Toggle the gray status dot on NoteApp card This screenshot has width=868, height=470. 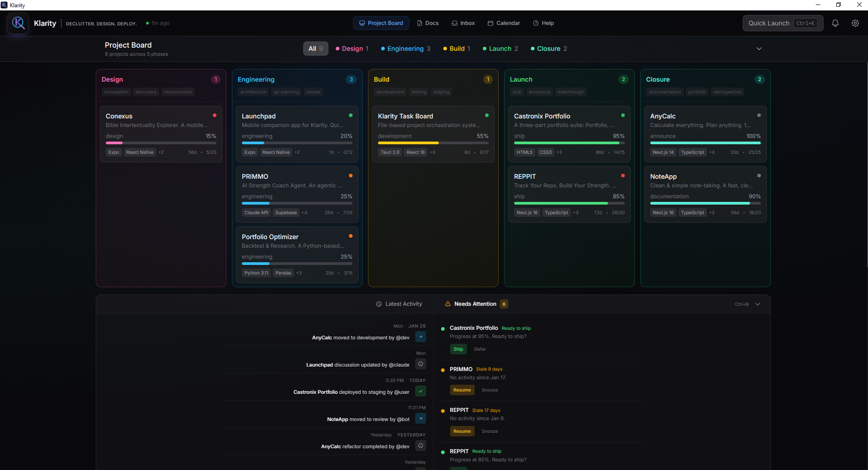(x=759, y=176)
